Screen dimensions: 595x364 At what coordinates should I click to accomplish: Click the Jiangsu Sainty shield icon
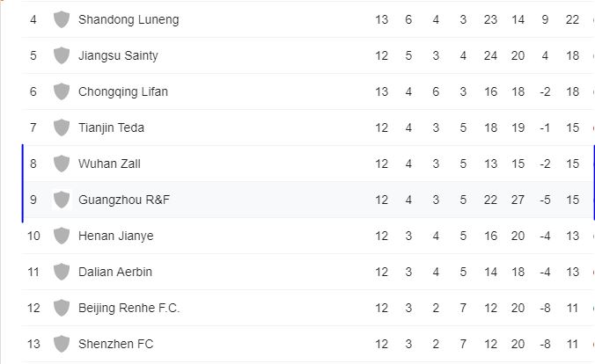(61, 55)
